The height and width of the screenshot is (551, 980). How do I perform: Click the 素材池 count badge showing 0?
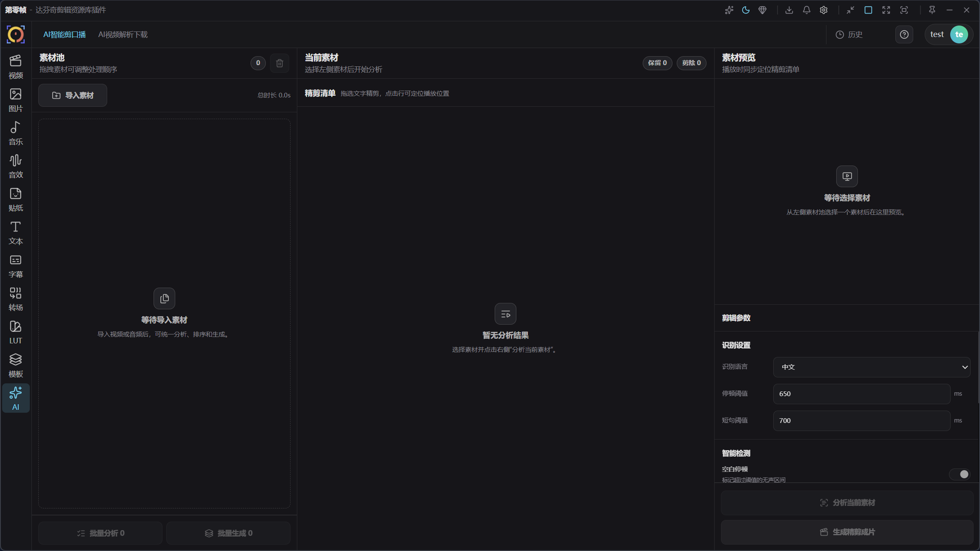258,63
